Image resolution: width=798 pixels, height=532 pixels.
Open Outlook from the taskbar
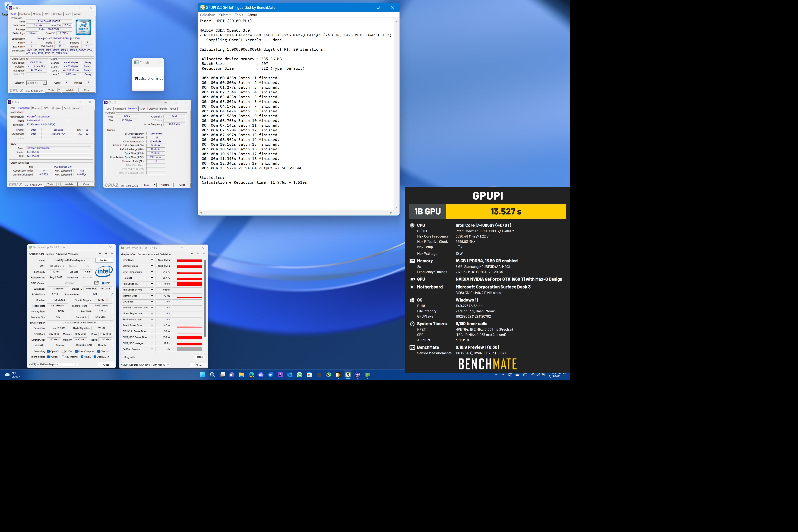pos(290,375)
